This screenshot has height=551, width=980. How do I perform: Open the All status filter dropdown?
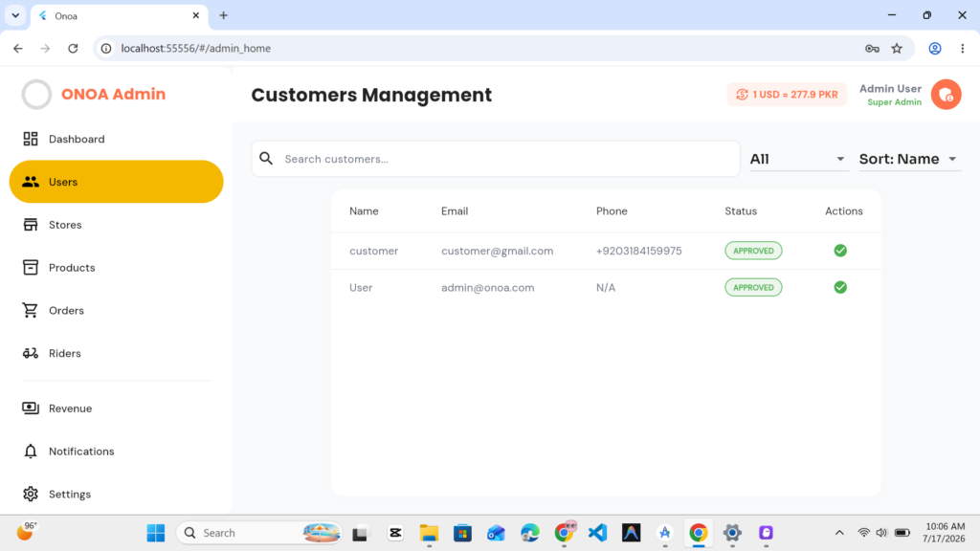(799, 159)
